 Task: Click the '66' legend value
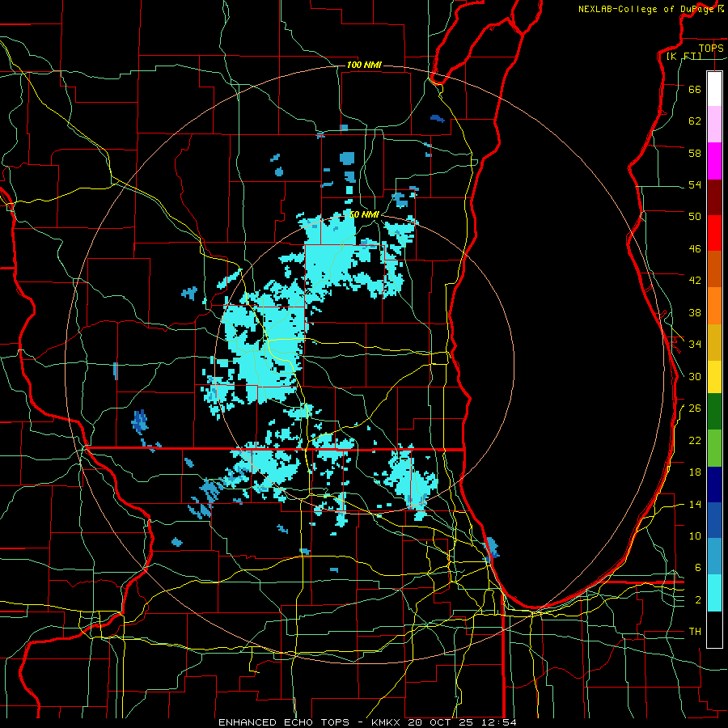tap(695, 89)
